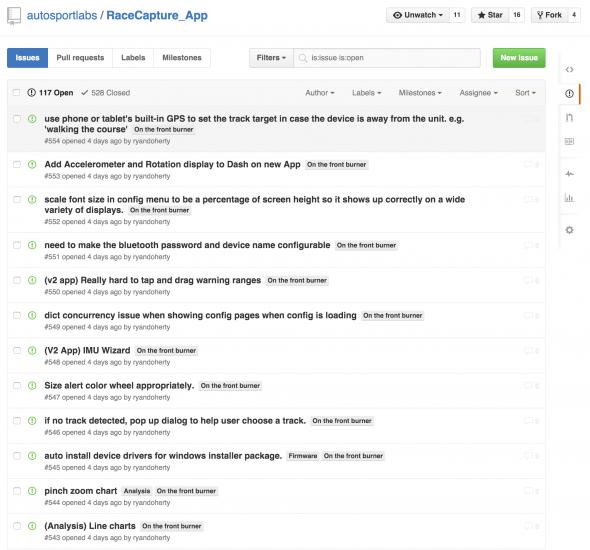Click open-issue icon beside Size alert color wheel
The height and width of the screenshot is (550, 590).
pyautogui.click(x=32, y=386)
